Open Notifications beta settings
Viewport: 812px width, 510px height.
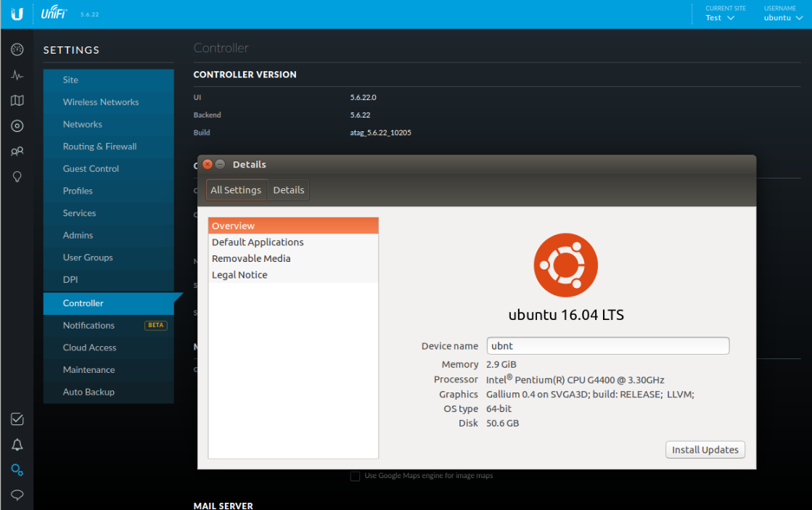[109, 326]
